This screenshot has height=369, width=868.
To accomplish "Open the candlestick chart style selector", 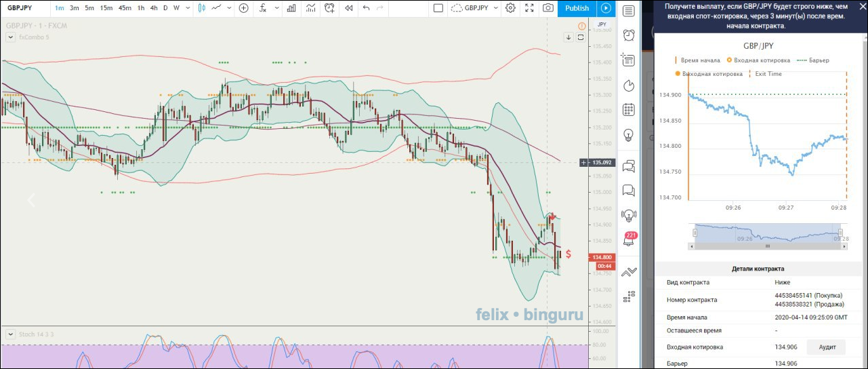I will click(x=202, y=8).
